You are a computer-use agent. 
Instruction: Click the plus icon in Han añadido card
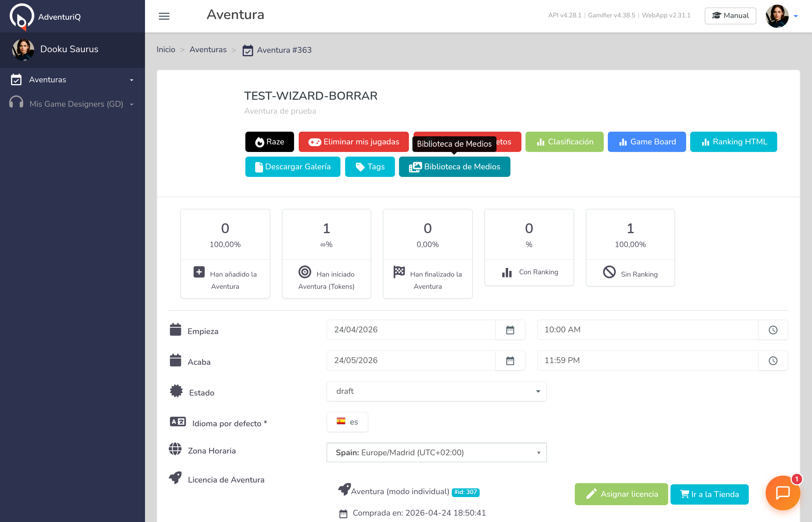pos(199,272)
